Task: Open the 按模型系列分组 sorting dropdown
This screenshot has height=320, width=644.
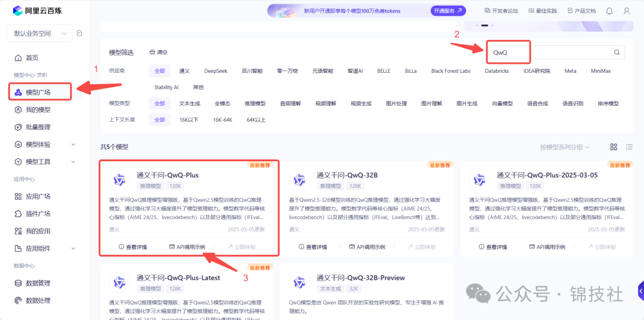Action: point(565,147)
